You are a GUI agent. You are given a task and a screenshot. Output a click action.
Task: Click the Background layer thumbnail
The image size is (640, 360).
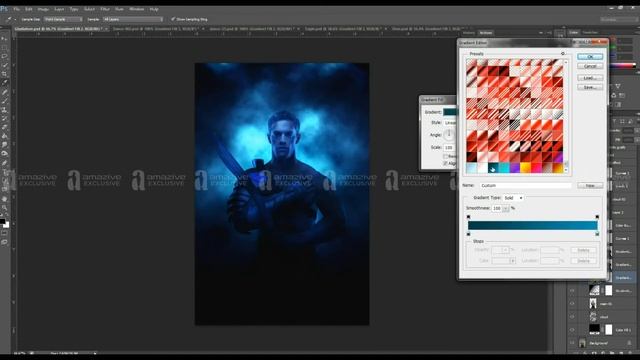(582, 343)
